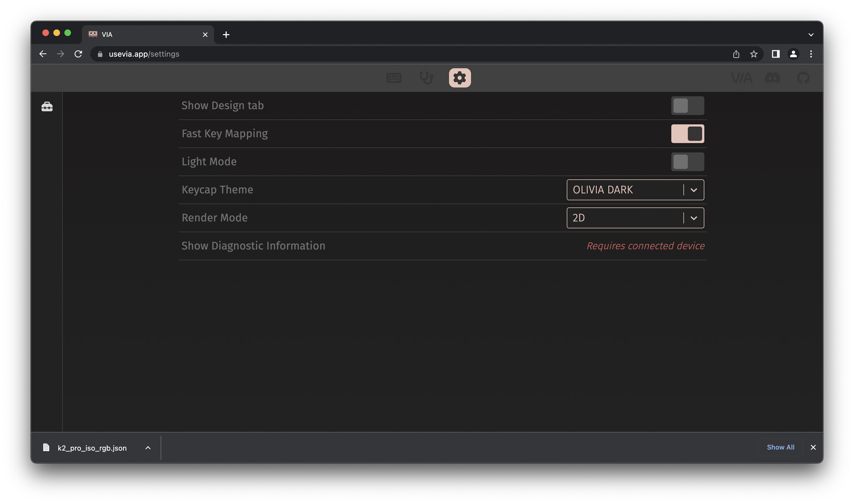Open the Key Tester stethoscope icon
This screenshot has height=504, width=854.
coord(426,78)
